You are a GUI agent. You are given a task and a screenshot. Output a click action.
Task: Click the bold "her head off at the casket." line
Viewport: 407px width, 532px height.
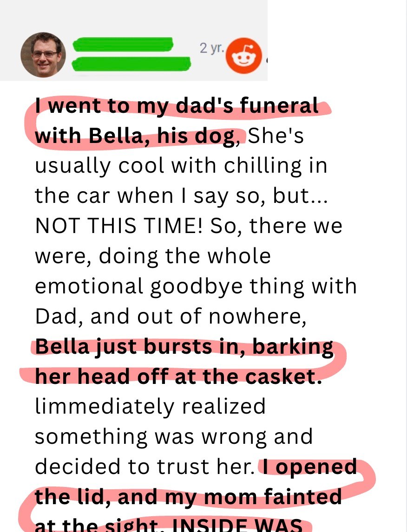(x=178, y=376)
